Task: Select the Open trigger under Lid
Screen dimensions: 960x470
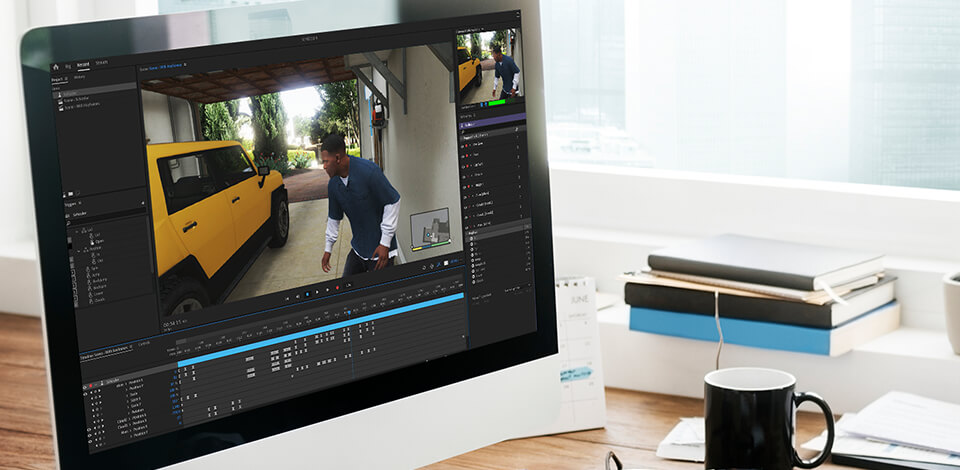Action: (x=99, y=241)
